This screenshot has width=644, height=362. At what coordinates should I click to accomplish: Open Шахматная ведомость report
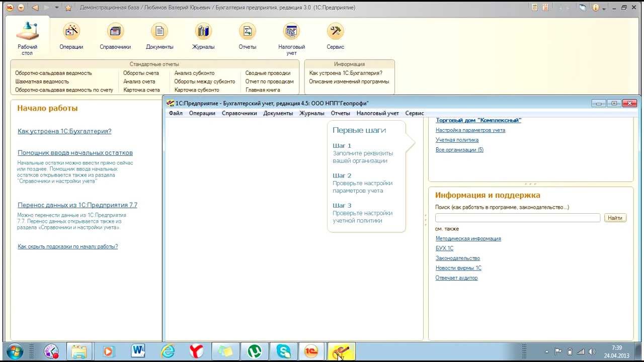pos(42,81)
